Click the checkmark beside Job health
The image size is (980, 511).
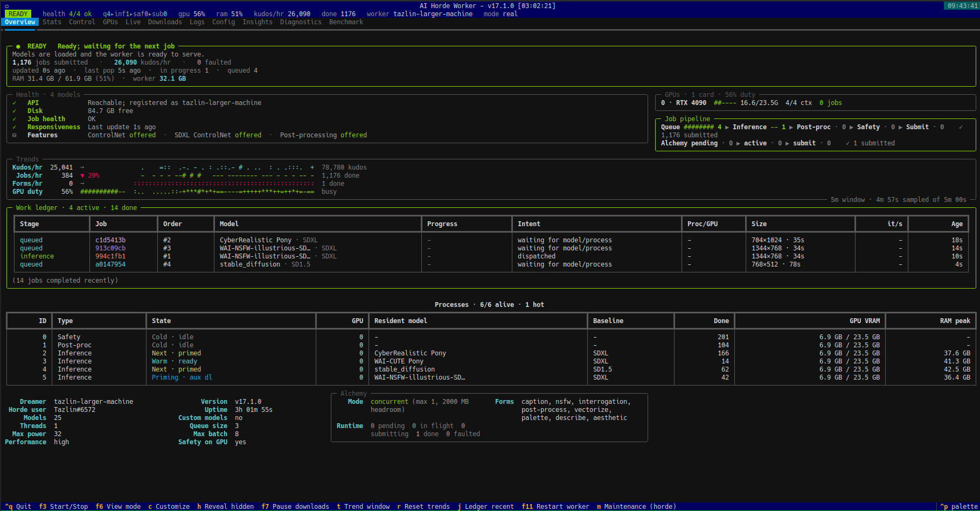click(x=15, y=119)
